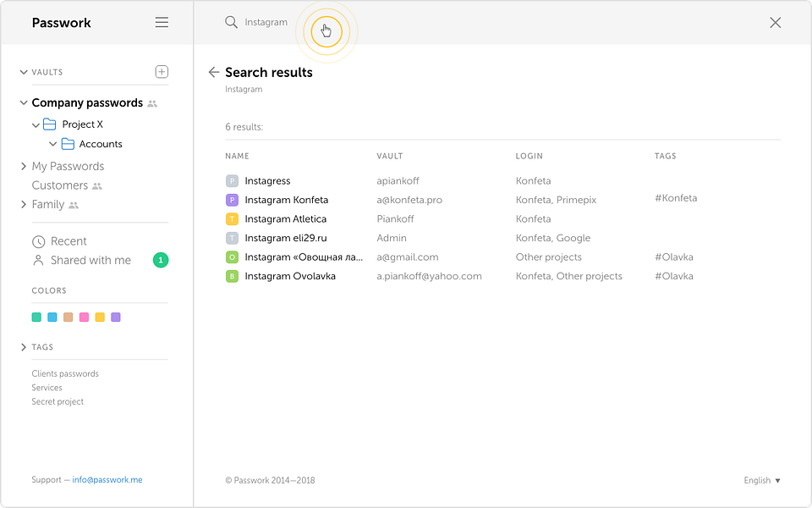Sort by the LOGIN column header
The height and width of the screenshot is (508, 812).
[529, 156]
